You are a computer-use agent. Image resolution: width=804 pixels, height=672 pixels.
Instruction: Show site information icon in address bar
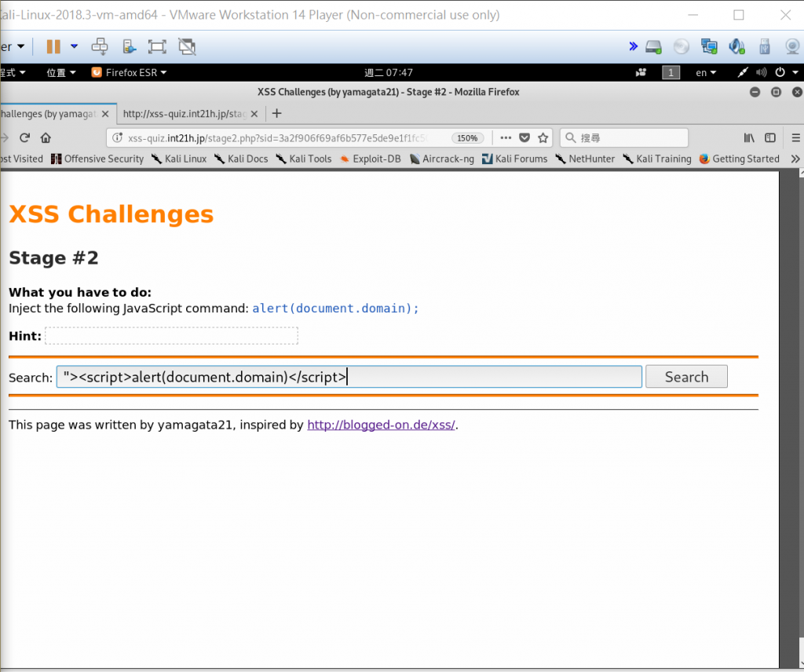coord(118,137)
